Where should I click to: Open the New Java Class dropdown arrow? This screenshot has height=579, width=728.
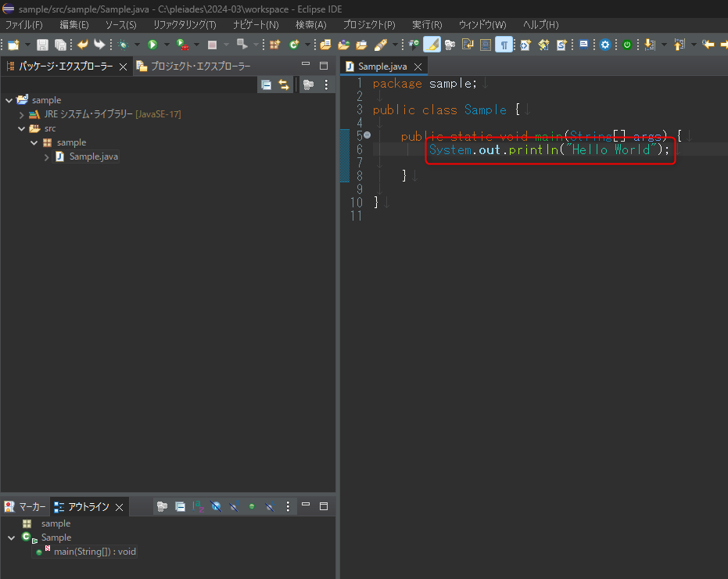(307, 45)
